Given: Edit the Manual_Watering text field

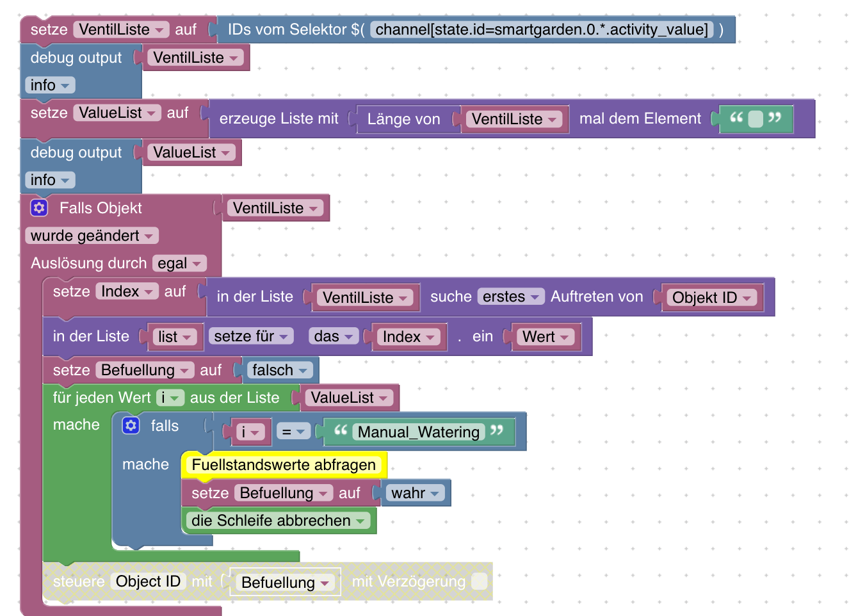Looking at the screenshot, I should [419, 432].
